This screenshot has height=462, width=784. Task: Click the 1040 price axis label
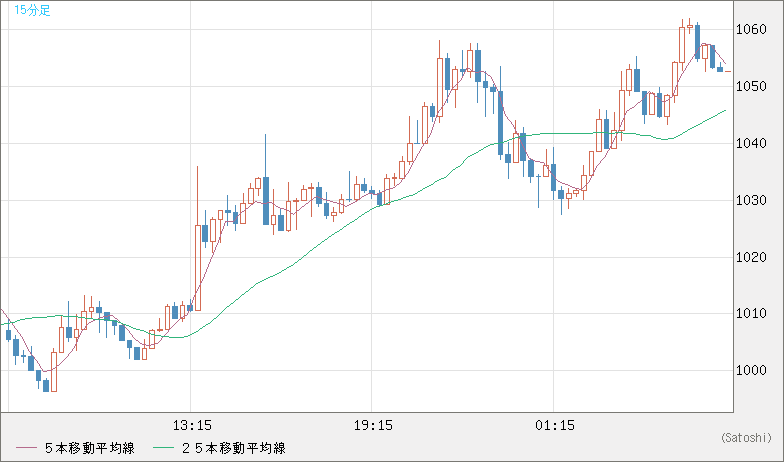tap(751, 144)
